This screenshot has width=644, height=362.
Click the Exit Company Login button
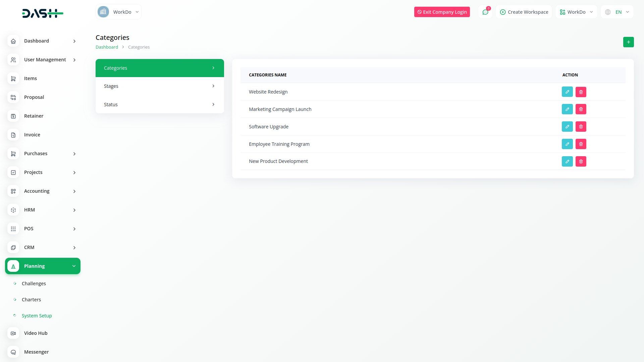click(442, 12)
